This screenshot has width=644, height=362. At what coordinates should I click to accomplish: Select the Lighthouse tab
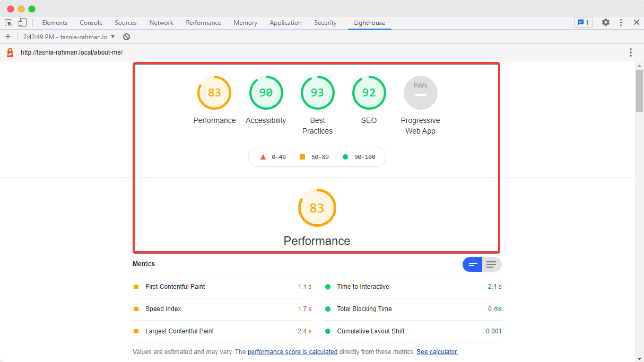(370, 23)
